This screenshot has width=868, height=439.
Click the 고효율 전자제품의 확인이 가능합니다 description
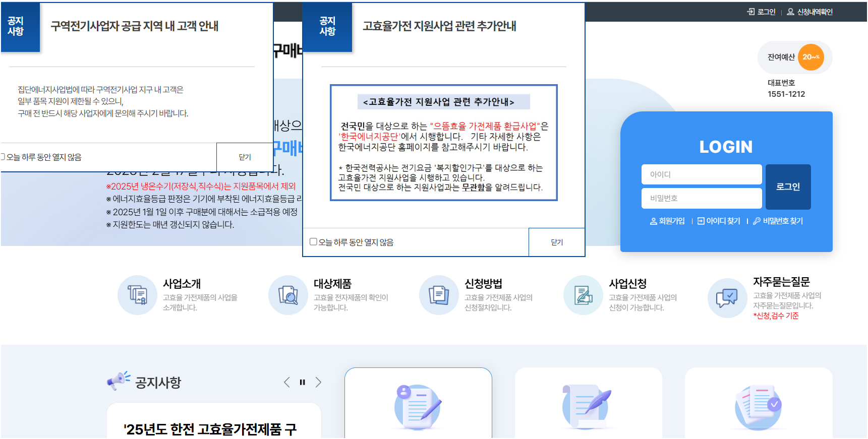(351, 302)
